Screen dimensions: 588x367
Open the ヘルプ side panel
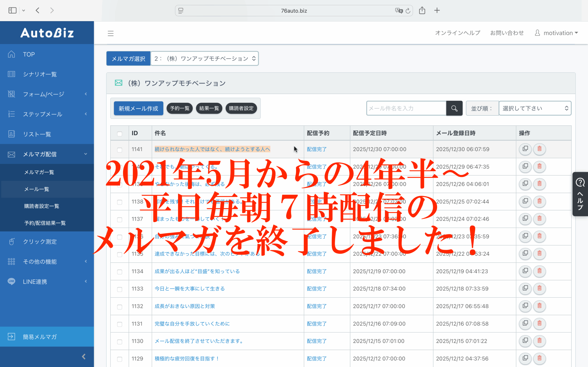[580, 194]
